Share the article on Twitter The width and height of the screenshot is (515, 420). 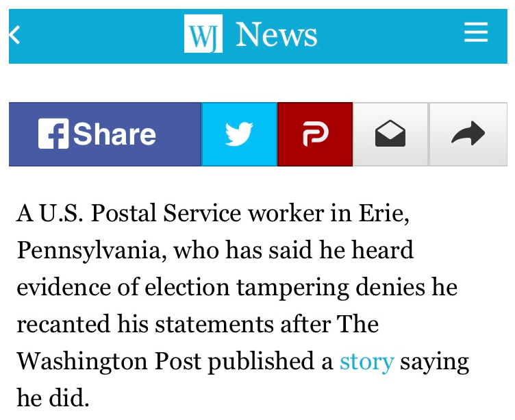pos(239,134)
